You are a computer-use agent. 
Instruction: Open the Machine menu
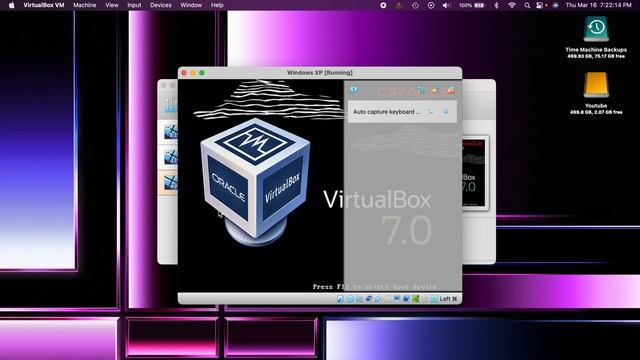(84, 5)
